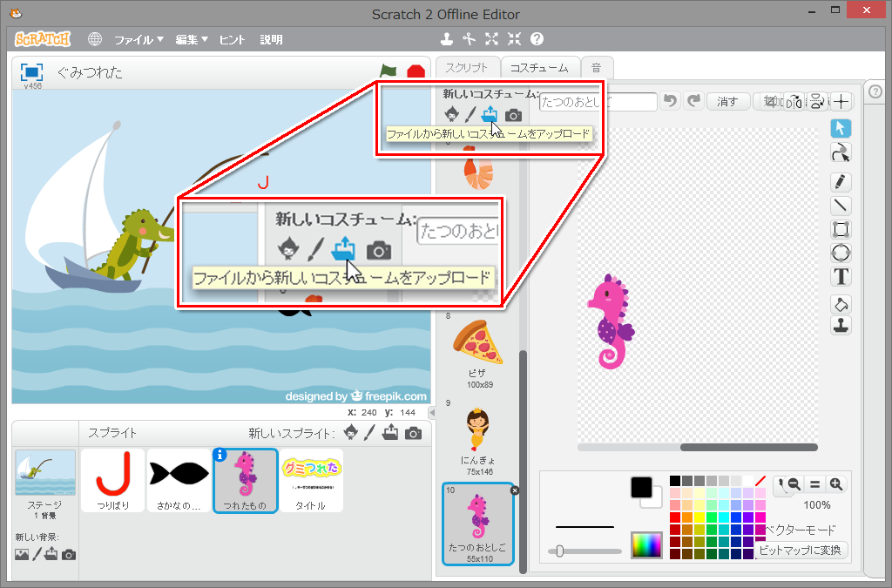Open the rainbow color picker swatch
The width and height of the screenshot is (892, 588).
(x=647, y=545)
